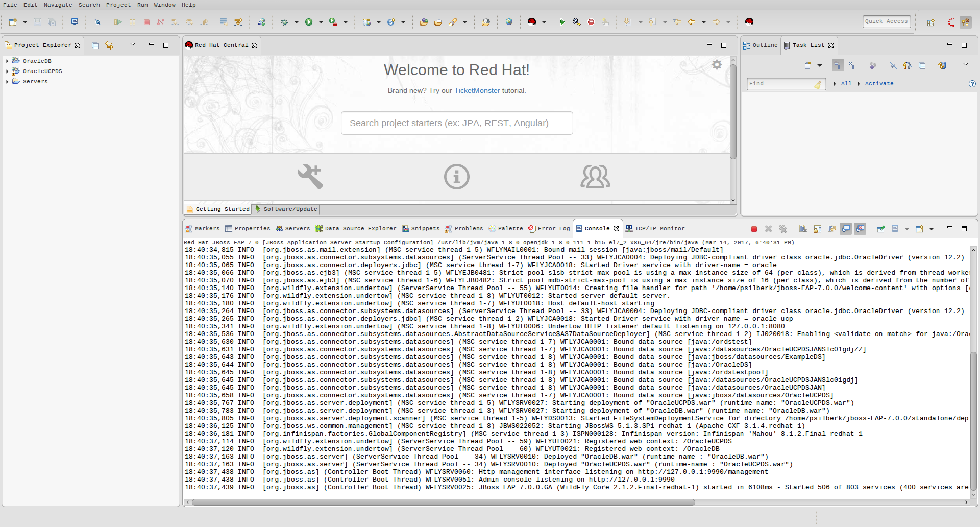Click the information circle icon in Red Hat Central
The image size is (980, 527).
[x=456, y=177]
